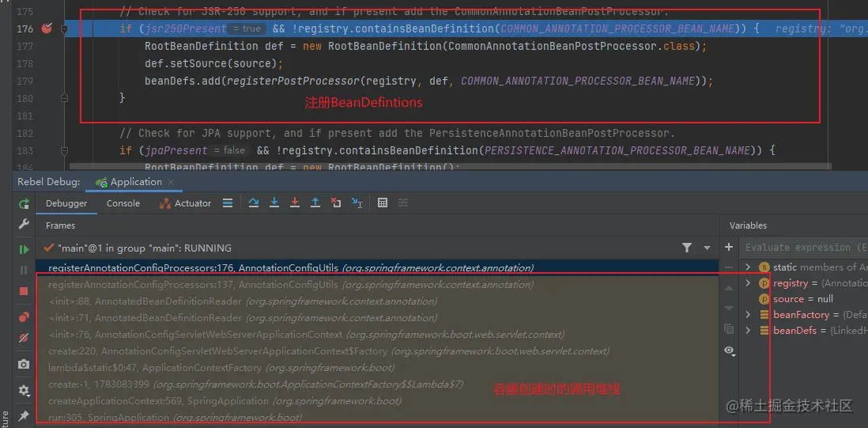This screenshot has height=428, width=868.
Task: Expand the static members variable node
Action: click(749, 267)
